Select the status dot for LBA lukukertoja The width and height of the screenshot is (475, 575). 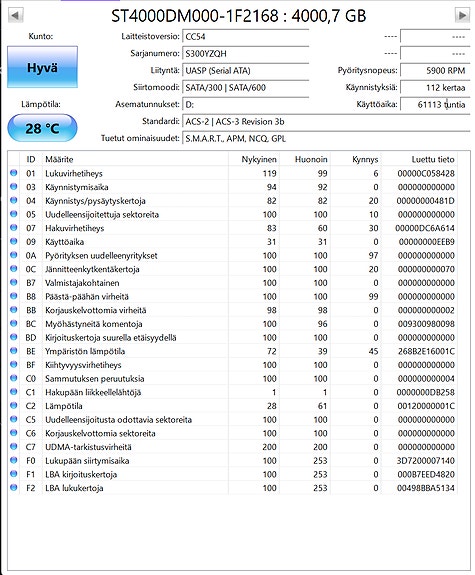pyautogui.click(x=14, y=487)
